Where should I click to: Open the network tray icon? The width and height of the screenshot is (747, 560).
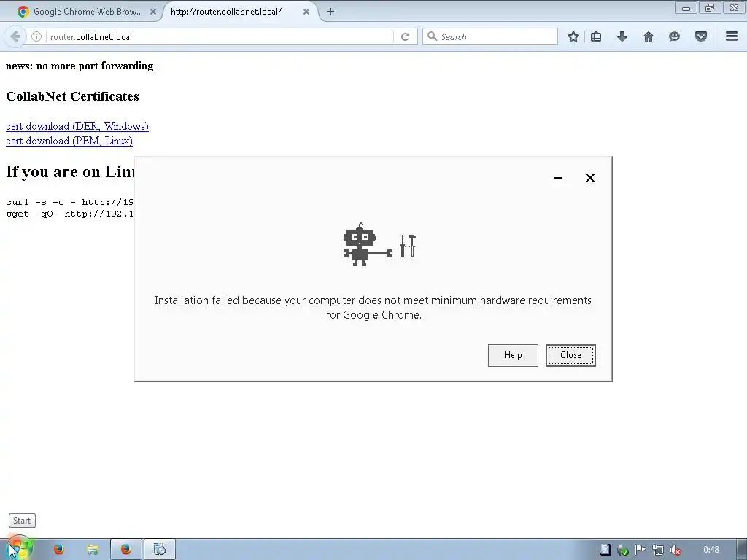pyautogui.click(x=658, y=550)
